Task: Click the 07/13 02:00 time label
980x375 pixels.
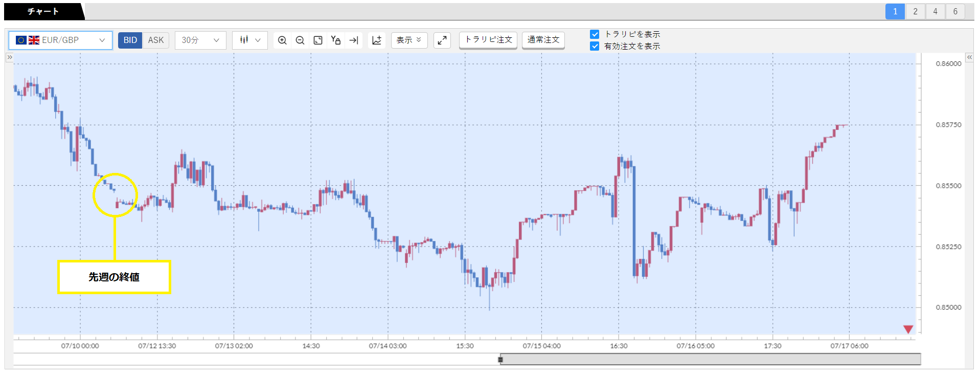Action: [x=234, y=346]
